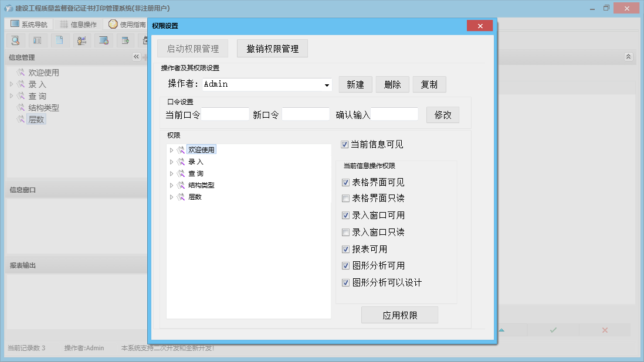Image resolution: width=644 pixels, height=362 pixels.
Task: Click the 修改 password button
Action: click(x=443, y=115)
